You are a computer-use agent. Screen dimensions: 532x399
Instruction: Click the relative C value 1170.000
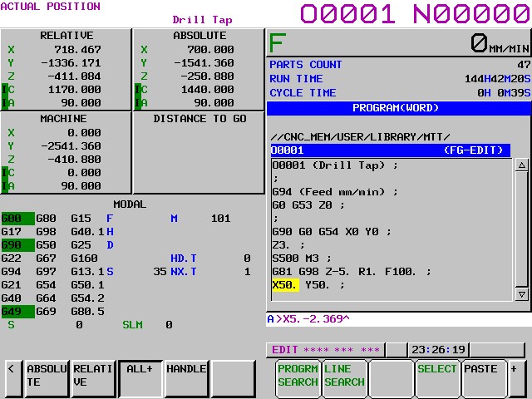click(74, 90)
